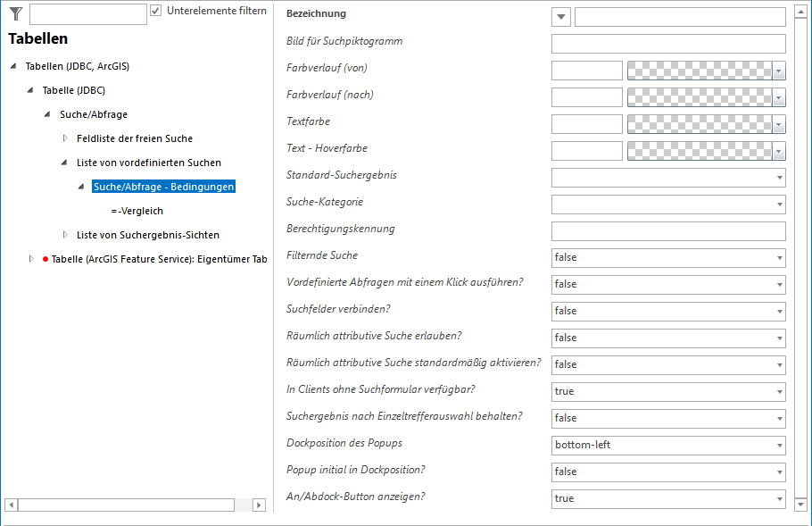Select the Tabelle (JDBC) tree item
This screenshot has height=526, width=812.
(76, 90)
